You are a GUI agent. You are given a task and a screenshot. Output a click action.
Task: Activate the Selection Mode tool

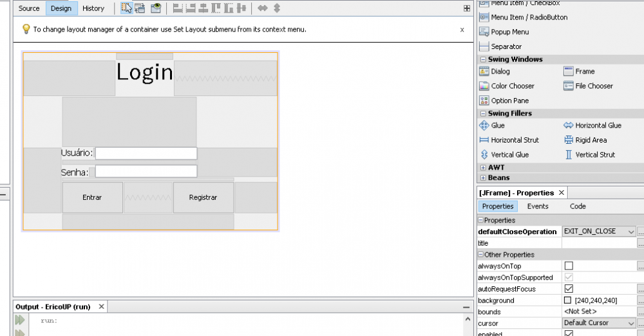pos(126,8)
